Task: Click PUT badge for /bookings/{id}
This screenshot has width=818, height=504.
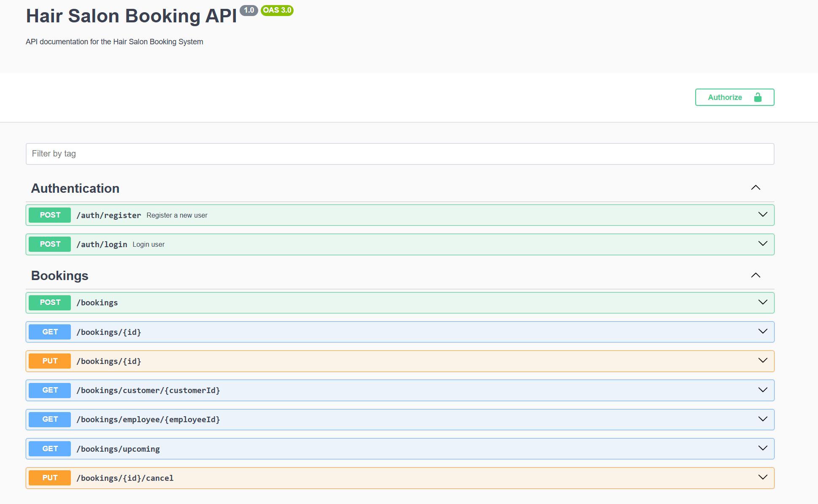Action: point(50,361)
